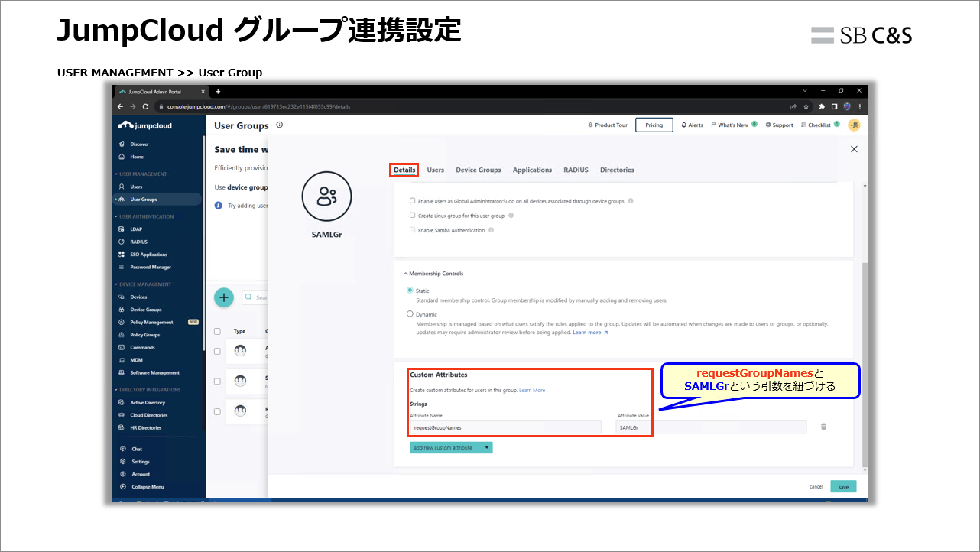Check Create Linux group for this user group
This screenshot has height=552, width=980.
click(x=413, y=216)
